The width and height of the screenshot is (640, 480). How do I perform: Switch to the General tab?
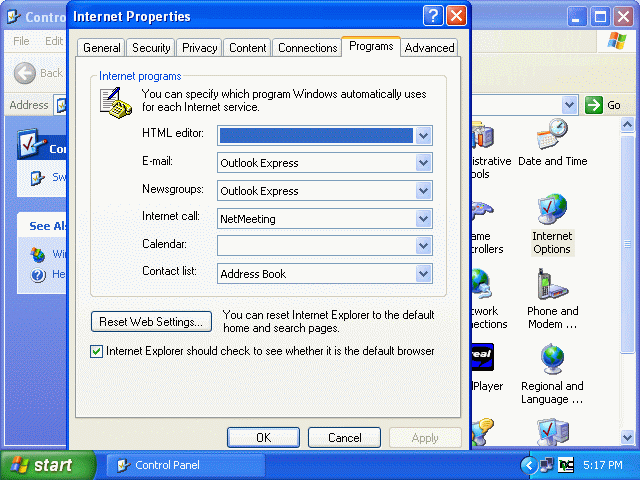pyautogui.click(x=101, y=48)
